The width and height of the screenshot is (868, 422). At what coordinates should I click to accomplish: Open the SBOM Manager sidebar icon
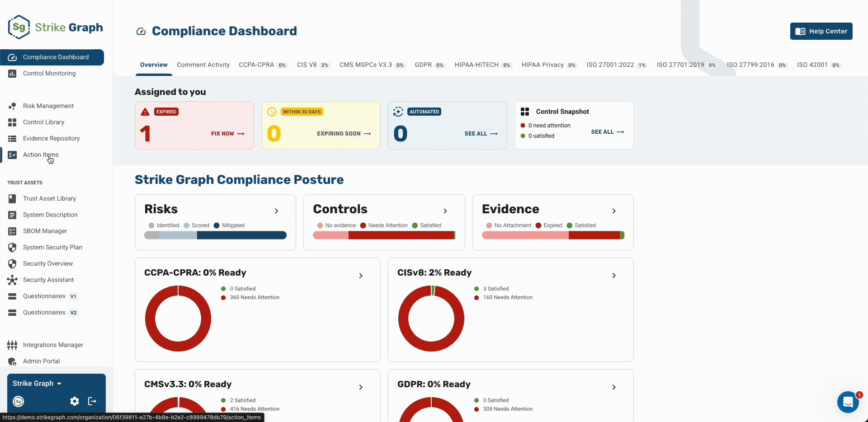(12, 231)
